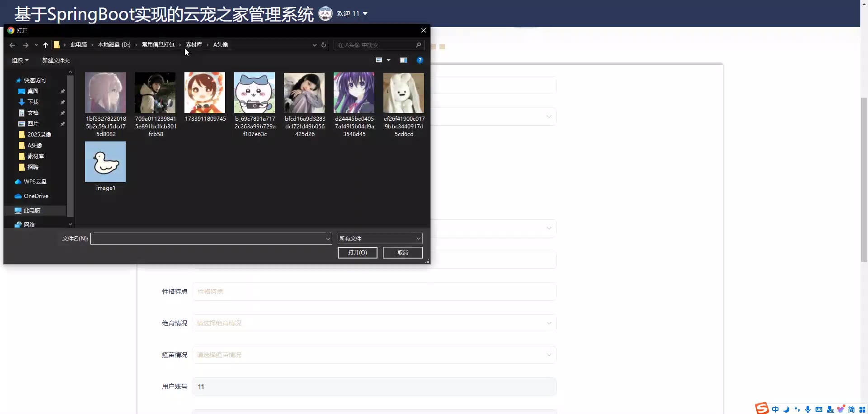Go up one folder level

46,45
